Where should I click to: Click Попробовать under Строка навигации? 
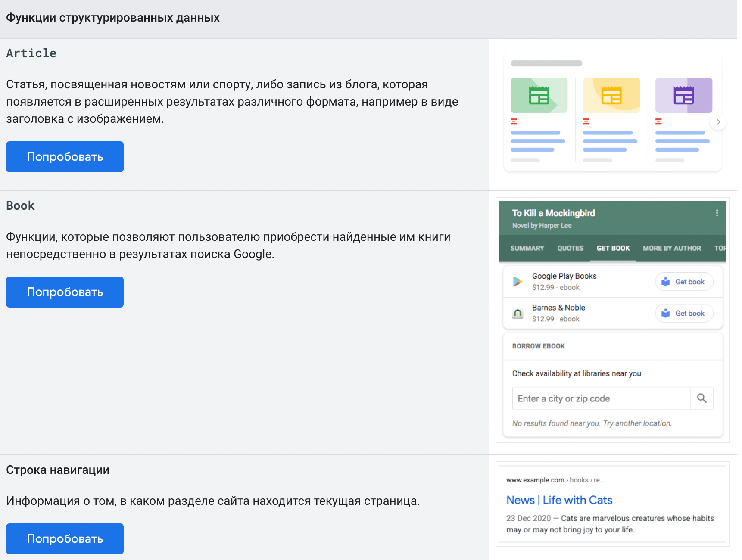click(65, 539)
